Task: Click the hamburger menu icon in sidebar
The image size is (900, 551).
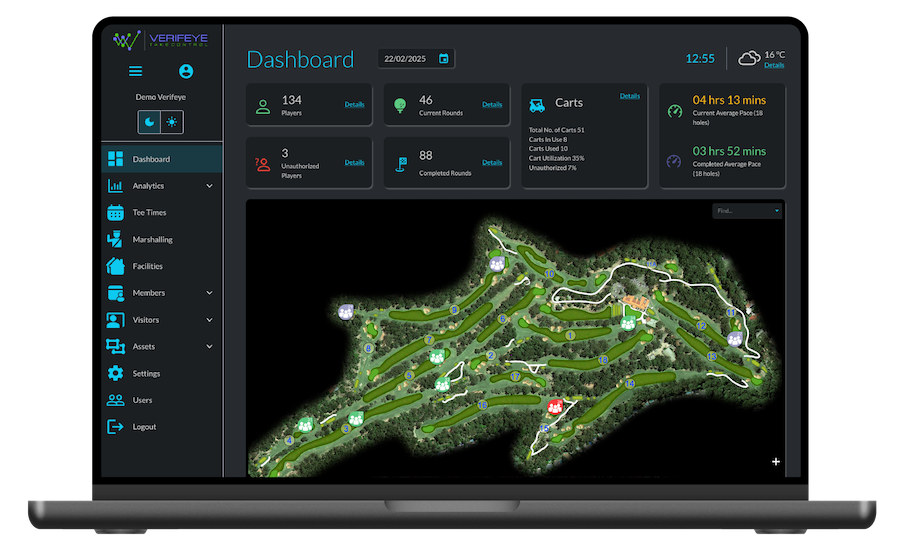Action: [x=136, y=72]
